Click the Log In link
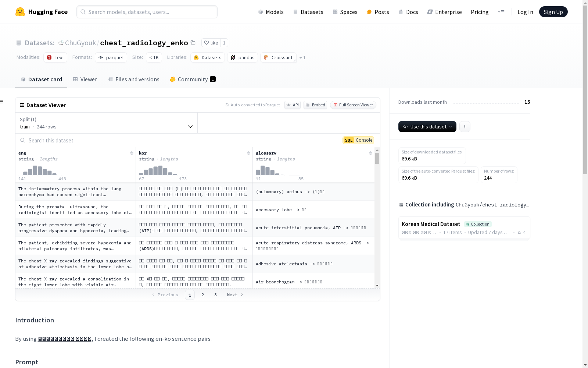The image size is (588, 368). point(525,12)
